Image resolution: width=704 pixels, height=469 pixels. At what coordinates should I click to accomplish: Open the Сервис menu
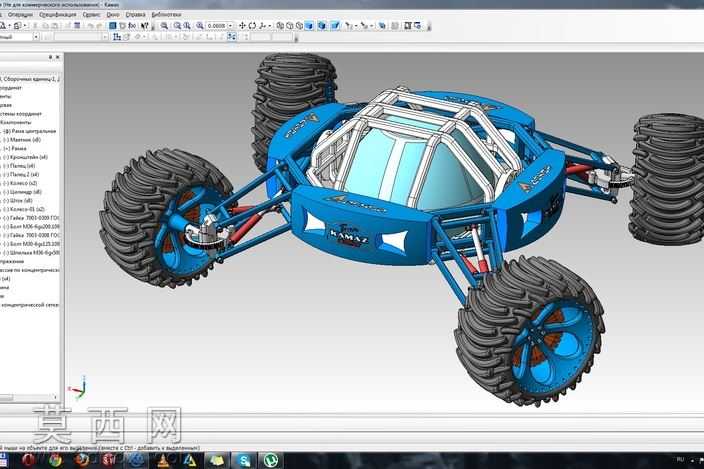click(x=91, y=15)
